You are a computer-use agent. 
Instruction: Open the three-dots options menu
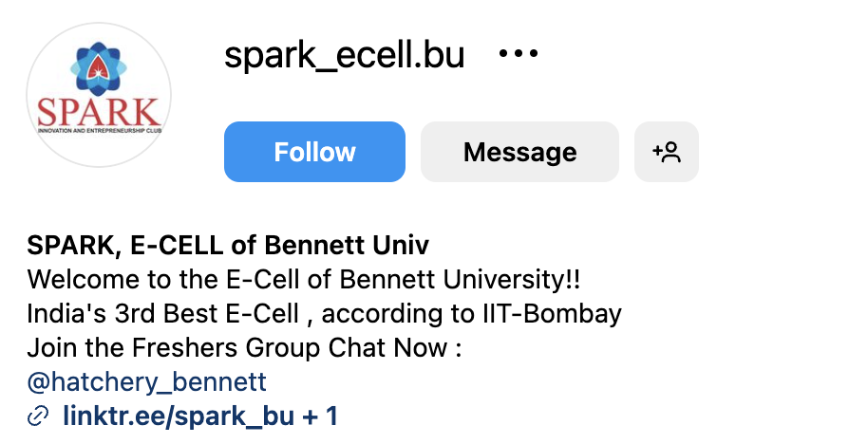[519, 54]
